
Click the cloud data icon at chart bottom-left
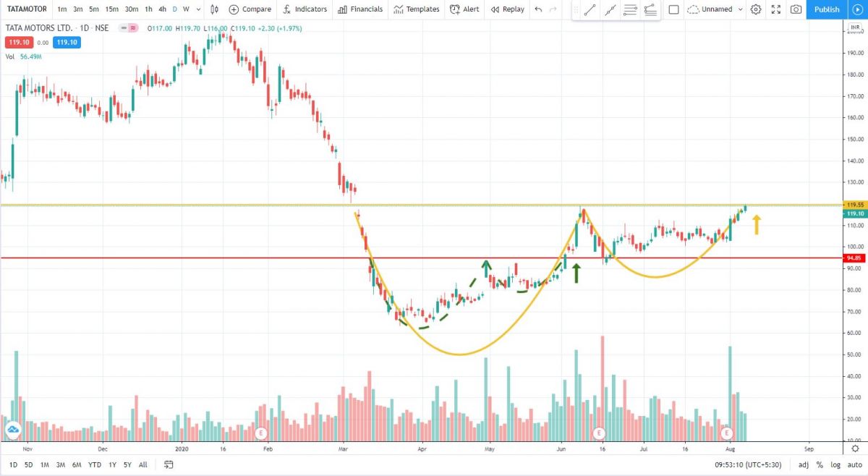13,430
